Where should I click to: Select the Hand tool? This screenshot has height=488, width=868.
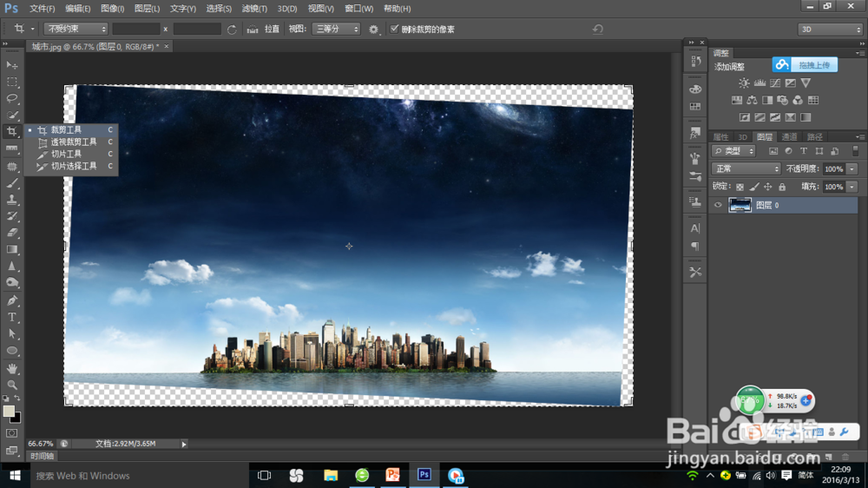[x=11, y=368]
